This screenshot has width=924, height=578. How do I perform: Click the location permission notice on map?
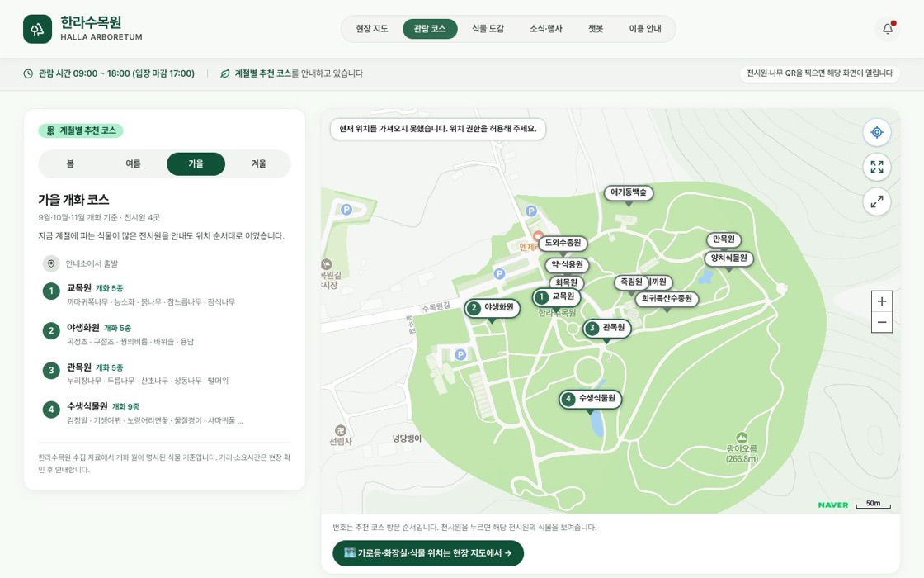pos(438,129)
